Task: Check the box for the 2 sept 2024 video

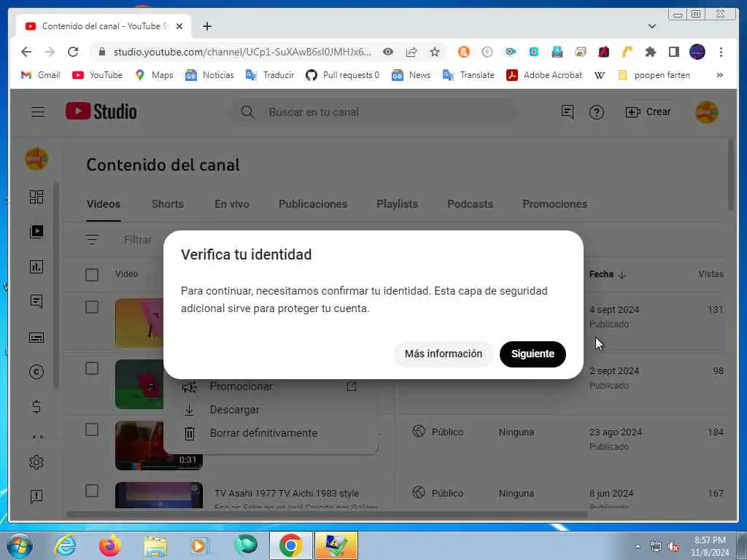Action: point(92,368)
